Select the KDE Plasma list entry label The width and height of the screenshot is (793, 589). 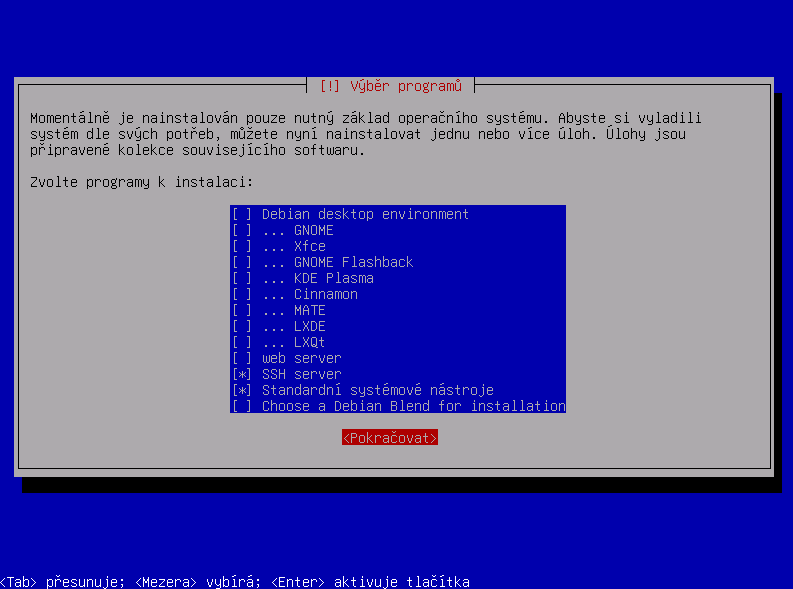334,279
